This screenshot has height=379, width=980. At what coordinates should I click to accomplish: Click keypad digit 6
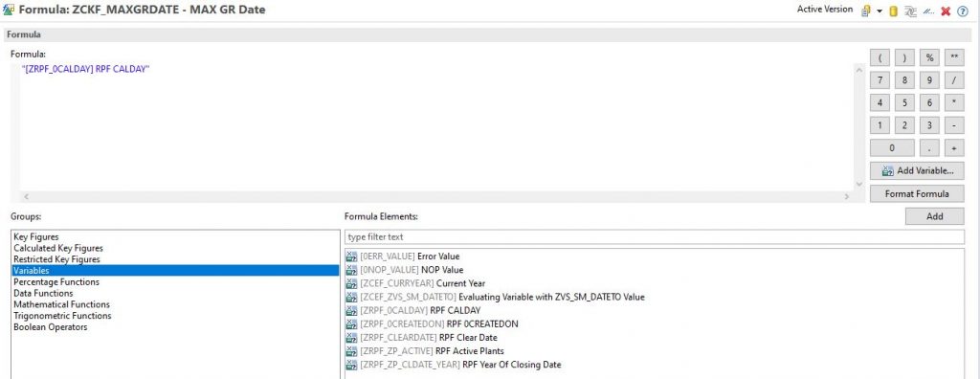click(x=929, y=102)
